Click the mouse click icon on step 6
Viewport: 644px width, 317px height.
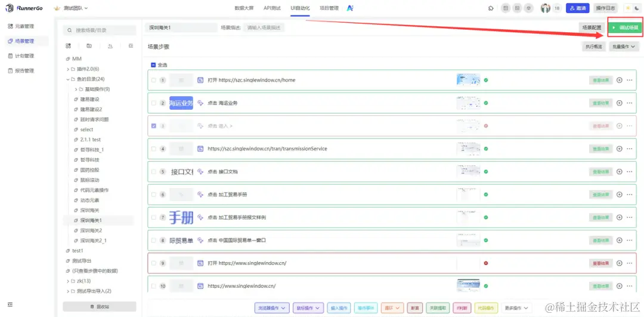200,195
